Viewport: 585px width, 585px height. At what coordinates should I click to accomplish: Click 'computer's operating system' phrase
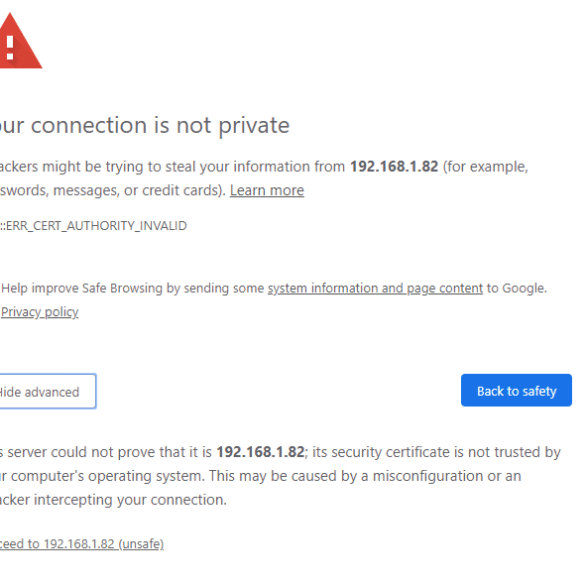click(107, 476)
